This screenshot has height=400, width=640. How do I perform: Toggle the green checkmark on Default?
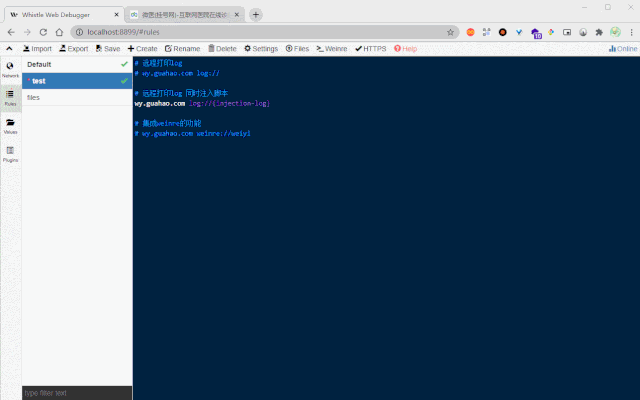(x=124, y=64)
